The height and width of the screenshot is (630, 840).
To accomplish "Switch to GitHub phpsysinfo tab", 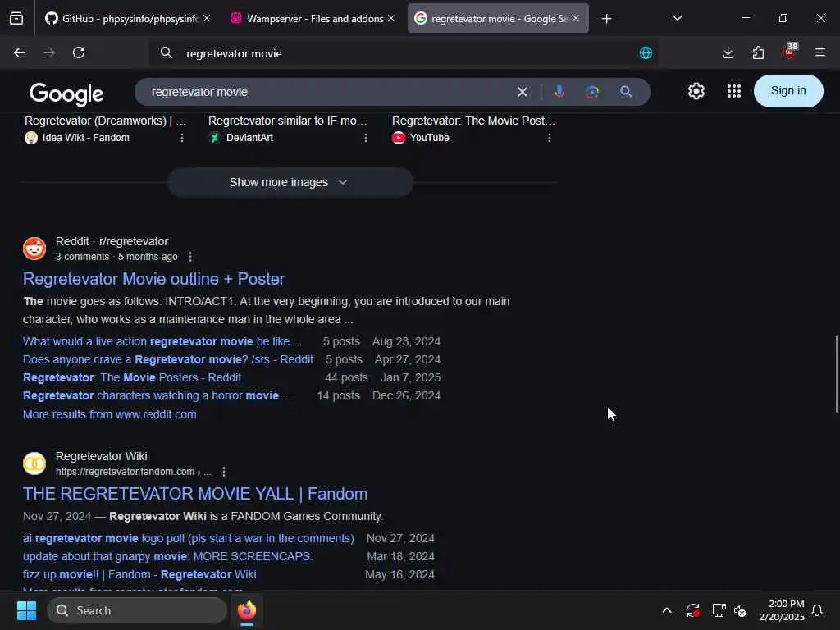I will [x=122, y=19].
